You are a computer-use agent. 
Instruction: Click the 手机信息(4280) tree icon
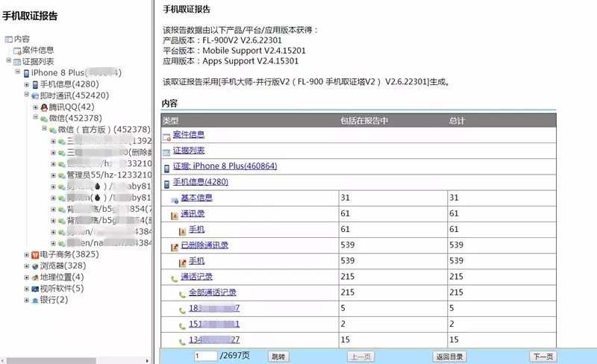point(35,84)
